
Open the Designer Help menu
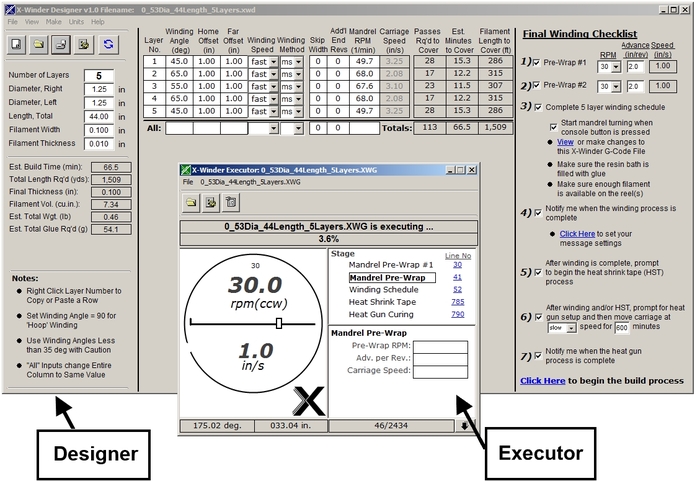pyautogui.click(x=98, y=22)
